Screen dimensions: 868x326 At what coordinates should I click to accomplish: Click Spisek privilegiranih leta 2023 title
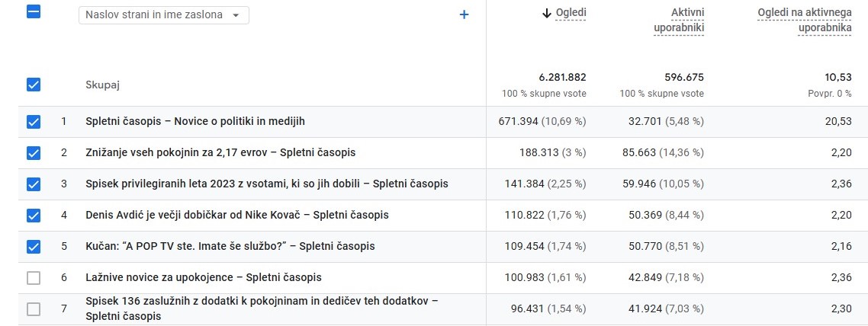pyautogui.click(x=267, y=184)
